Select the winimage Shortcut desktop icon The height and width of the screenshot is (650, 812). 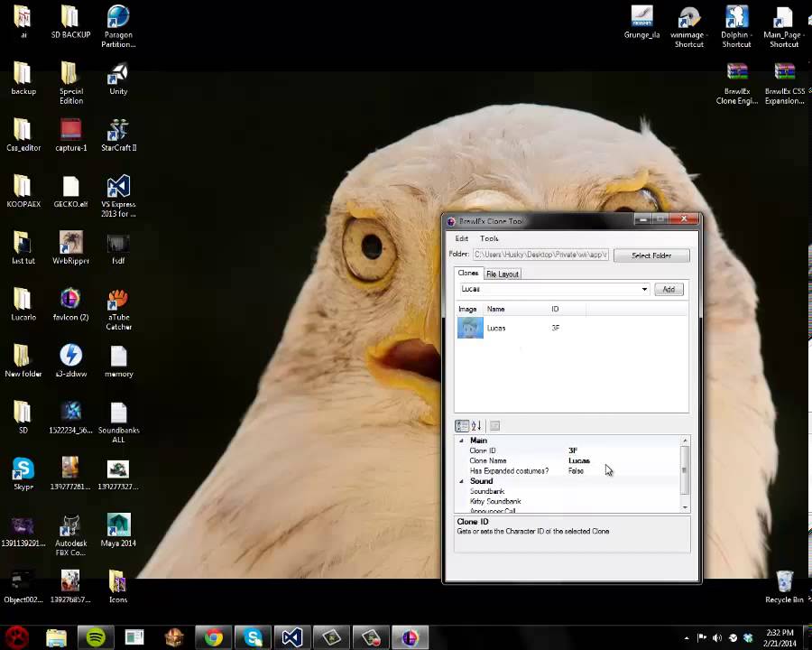688,26
